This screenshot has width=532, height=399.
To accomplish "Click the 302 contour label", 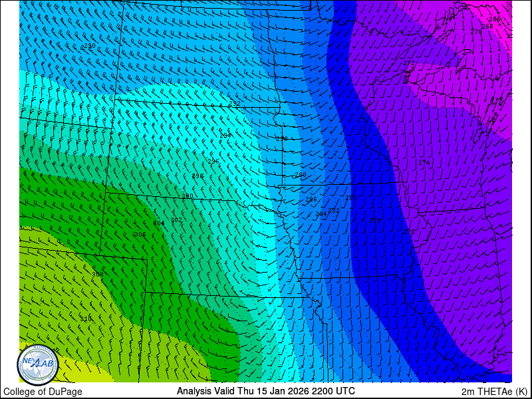I will (176, 220).
